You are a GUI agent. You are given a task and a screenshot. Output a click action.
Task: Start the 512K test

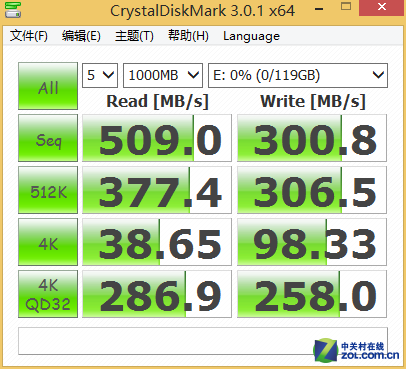coord(48,190)
